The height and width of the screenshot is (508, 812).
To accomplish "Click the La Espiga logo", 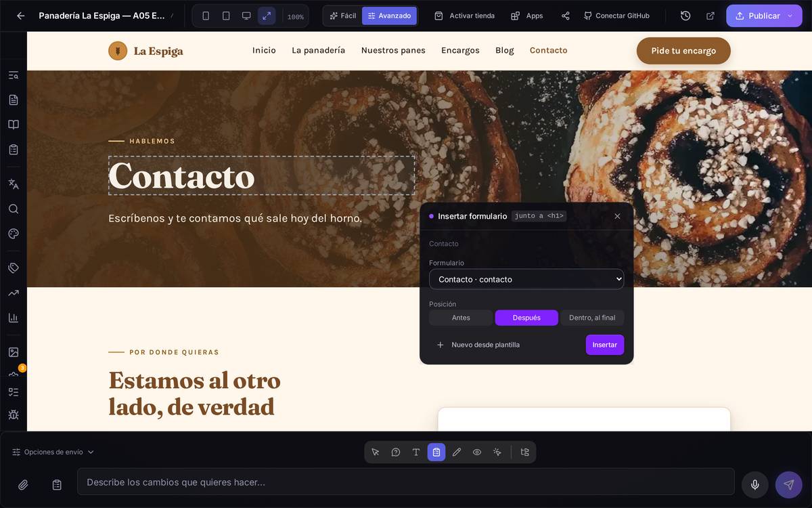I will pos(145,51).
